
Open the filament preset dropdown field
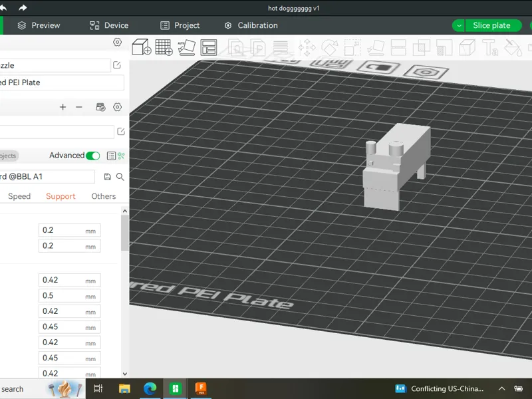tap(57, 132)
